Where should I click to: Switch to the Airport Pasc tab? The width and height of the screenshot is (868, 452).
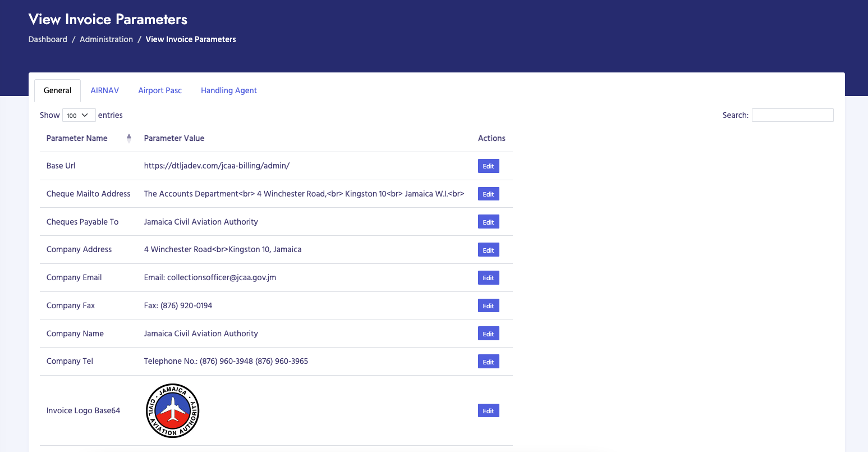tap(160, 90)
